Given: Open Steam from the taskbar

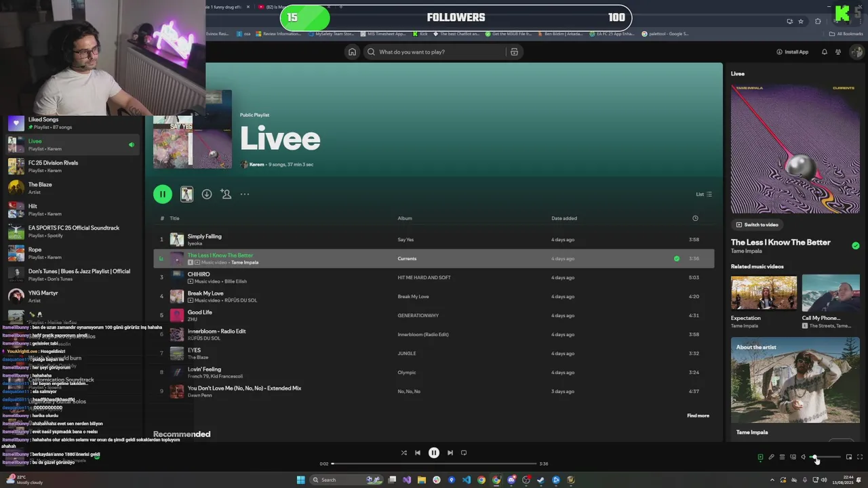Looking at the screenshot, I should [x=540, y=480].
